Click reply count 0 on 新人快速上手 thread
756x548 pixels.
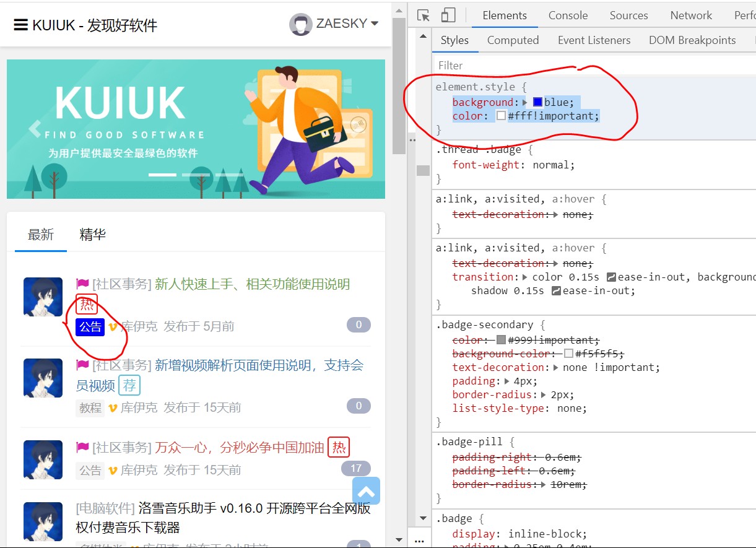click(358, 324)
